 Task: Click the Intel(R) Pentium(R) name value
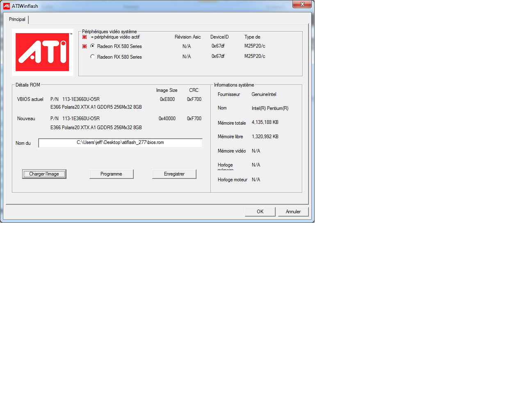click(270, 108)
